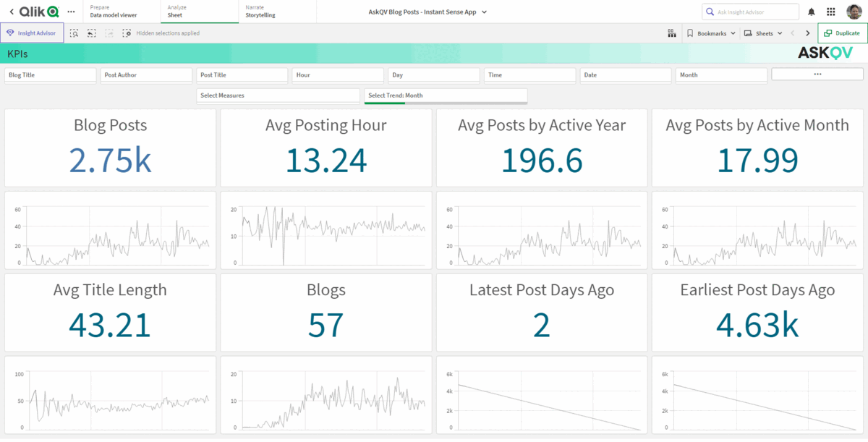Screen dimensions: 868x442
Task: Open notifications bell
Action: point(812,12)
